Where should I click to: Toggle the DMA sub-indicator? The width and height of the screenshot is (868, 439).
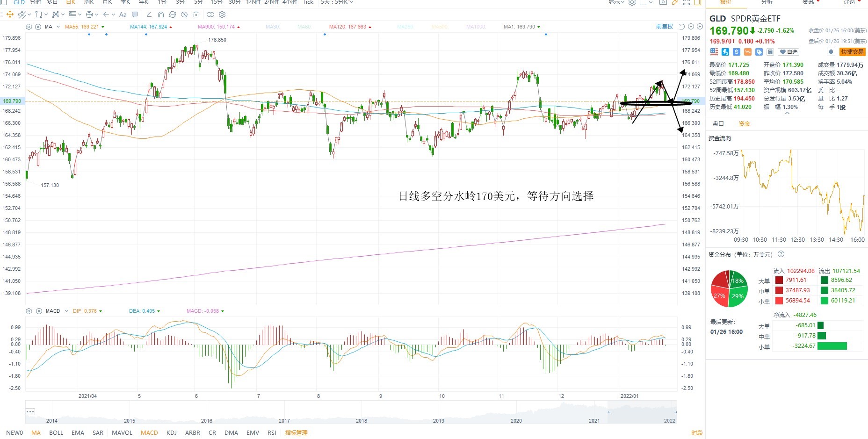(x=231, y=433)
